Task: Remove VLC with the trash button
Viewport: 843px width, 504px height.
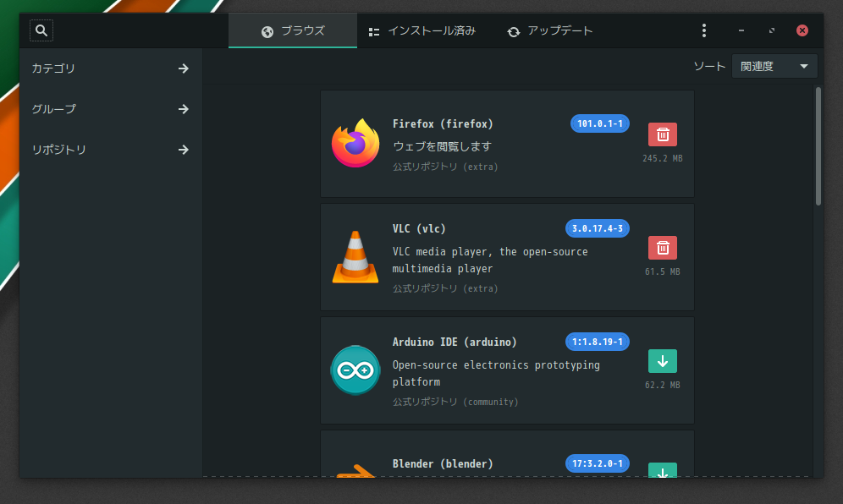Action: [663, 248]
